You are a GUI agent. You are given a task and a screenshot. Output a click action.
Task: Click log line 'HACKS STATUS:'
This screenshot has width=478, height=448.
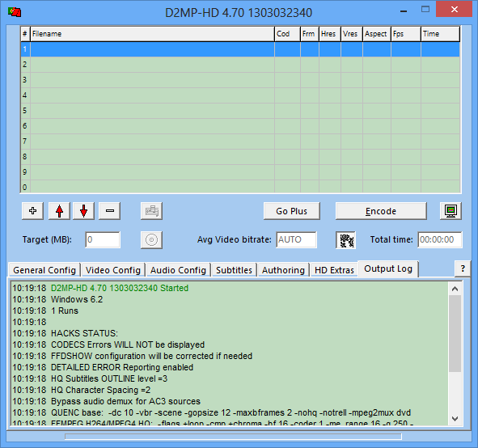84,333
